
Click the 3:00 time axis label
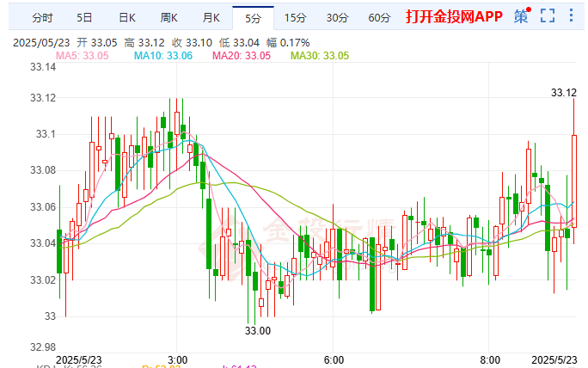point(177,360)
